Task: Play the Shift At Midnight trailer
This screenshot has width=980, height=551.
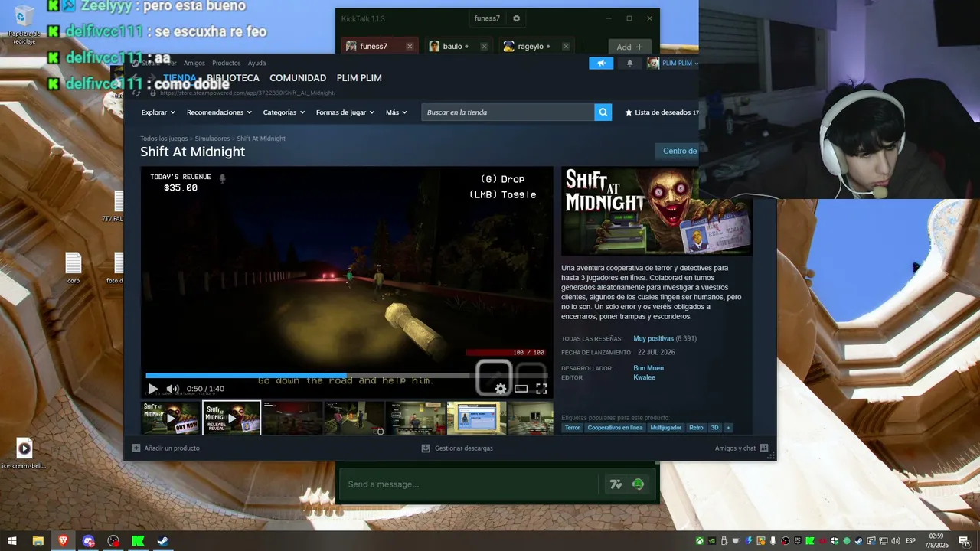Action: [152, 389]
